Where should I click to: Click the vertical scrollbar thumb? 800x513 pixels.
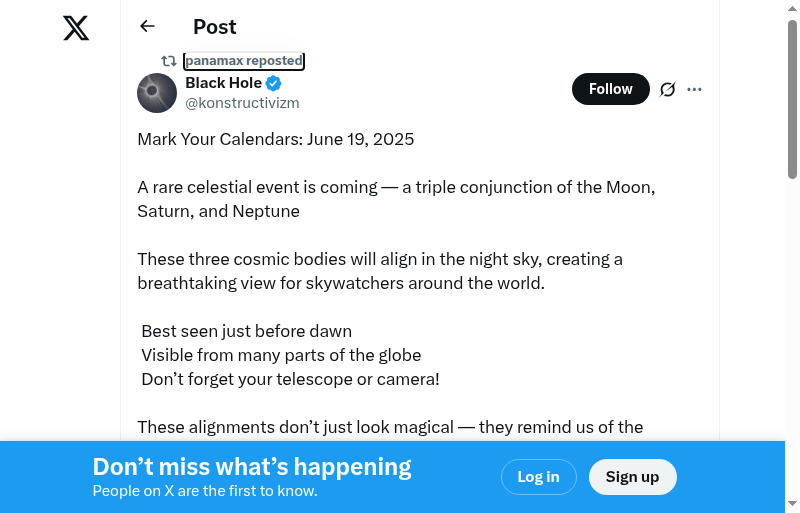pos(792,100)
